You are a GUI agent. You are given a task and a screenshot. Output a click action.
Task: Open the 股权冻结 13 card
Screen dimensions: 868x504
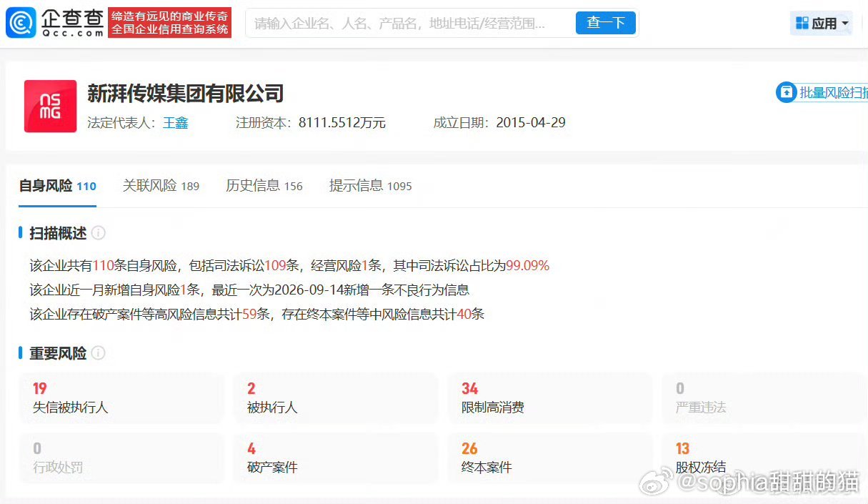[x=764, y=459]
